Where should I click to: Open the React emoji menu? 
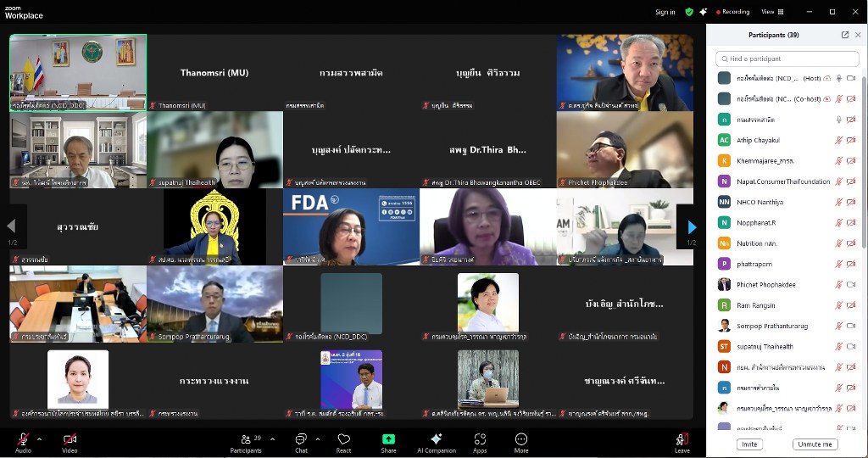pyautogui.click(x=344, y=443)
